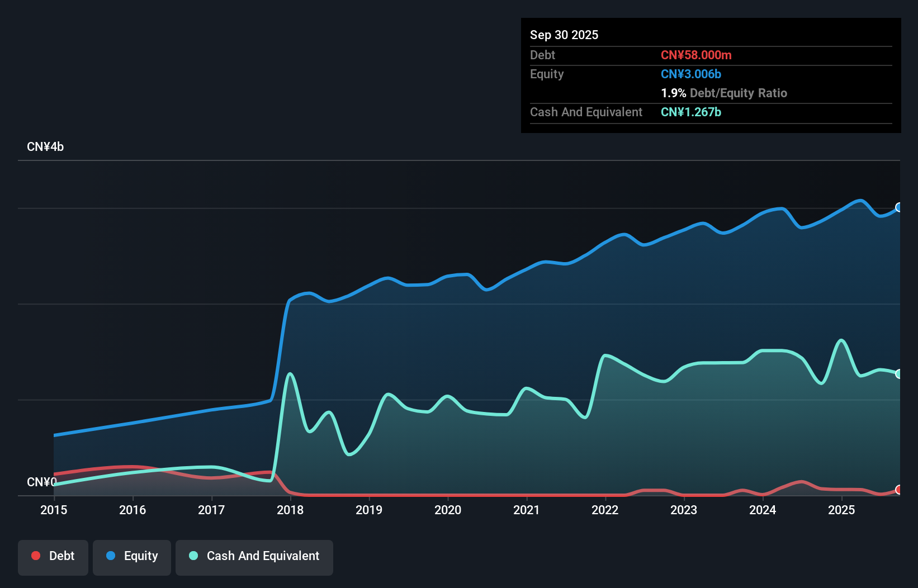Click the teal Cash endpoint marker
This screenshot has height=588, width=918.
(899, 374)
